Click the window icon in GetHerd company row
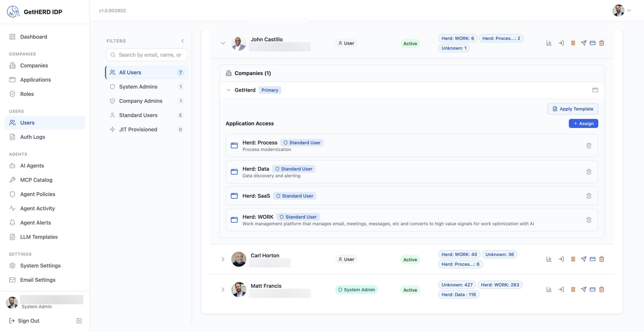The width and height of the screenshot is (644, 332). [x=595, y=90]
